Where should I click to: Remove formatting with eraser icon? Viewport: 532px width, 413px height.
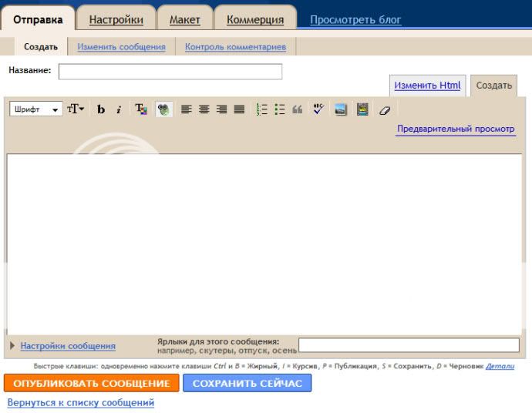pos(384,110)
